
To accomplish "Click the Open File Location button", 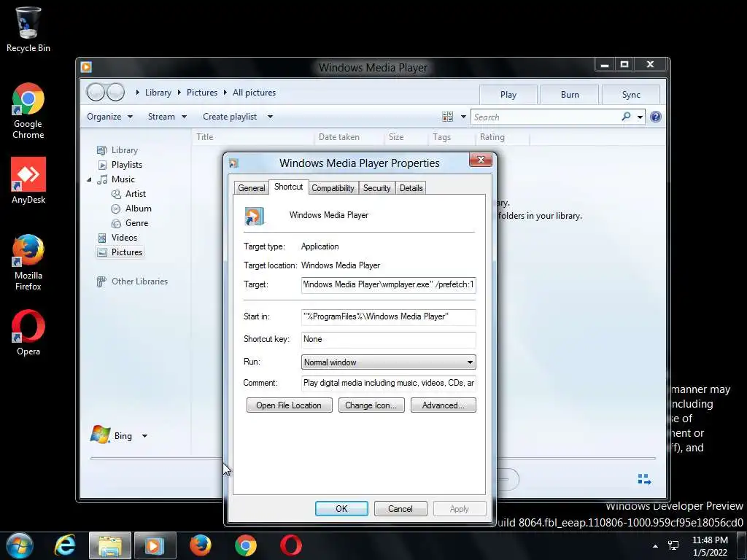I will click(x=289, y=405).
